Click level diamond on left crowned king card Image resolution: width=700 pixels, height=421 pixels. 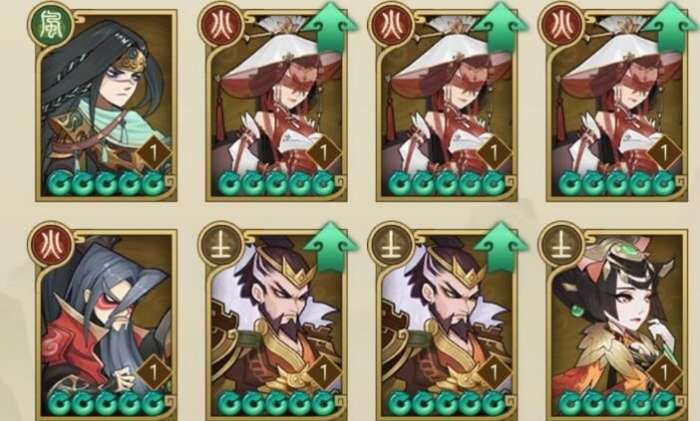point(324,372)
